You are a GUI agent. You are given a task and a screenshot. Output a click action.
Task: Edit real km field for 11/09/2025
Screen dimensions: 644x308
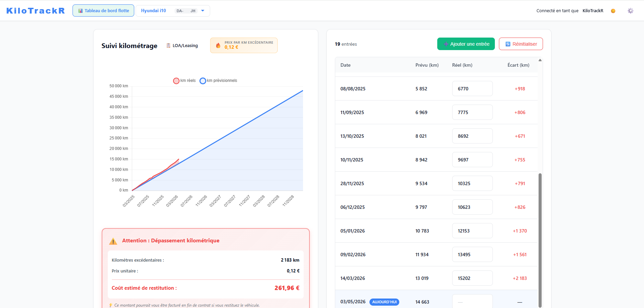(472, 112)
